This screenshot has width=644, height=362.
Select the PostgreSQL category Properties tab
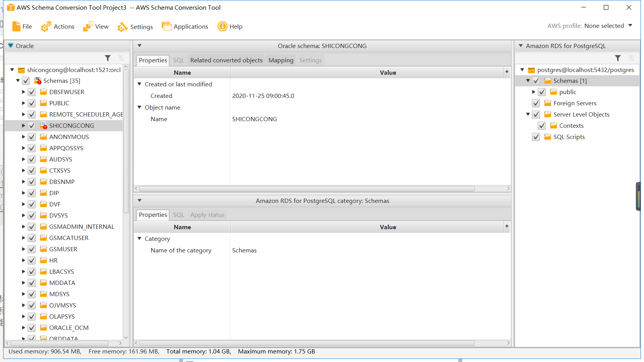click(x=153, y=215)
